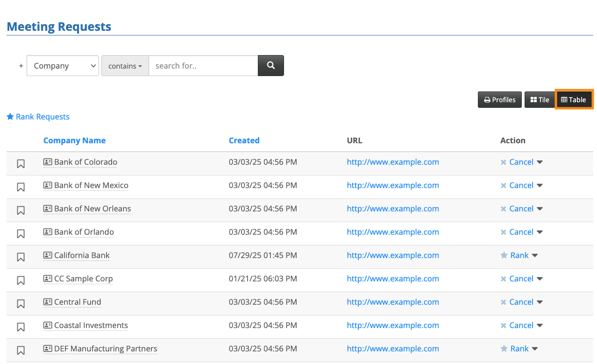Cancel the Bank of New Orleans request
This screenshot has width=597, height=364.
pyautogui.click(x=521, y=209)
